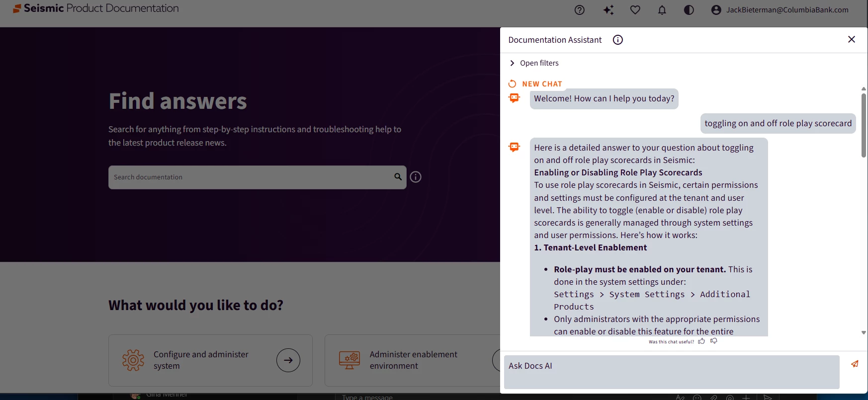868x400 pixels.
Task: Open Administer enablement environment link
Action: point(413,360)
